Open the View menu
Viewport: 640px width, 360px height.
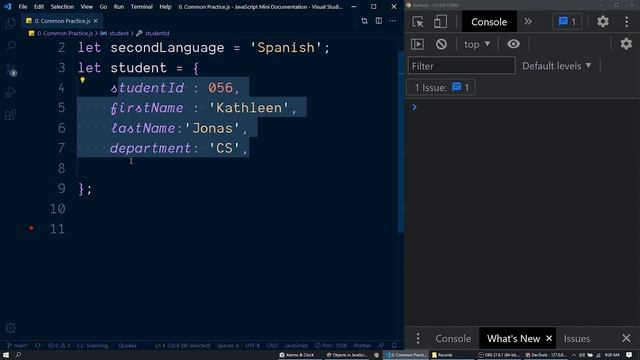click(x=87, y=7)
